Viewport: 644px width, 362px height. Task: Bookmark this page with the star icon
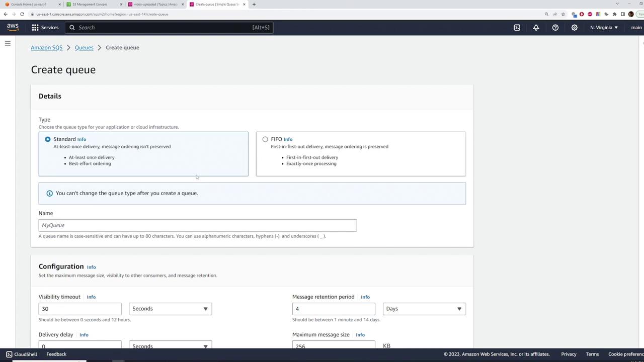[x=563, y=14]
